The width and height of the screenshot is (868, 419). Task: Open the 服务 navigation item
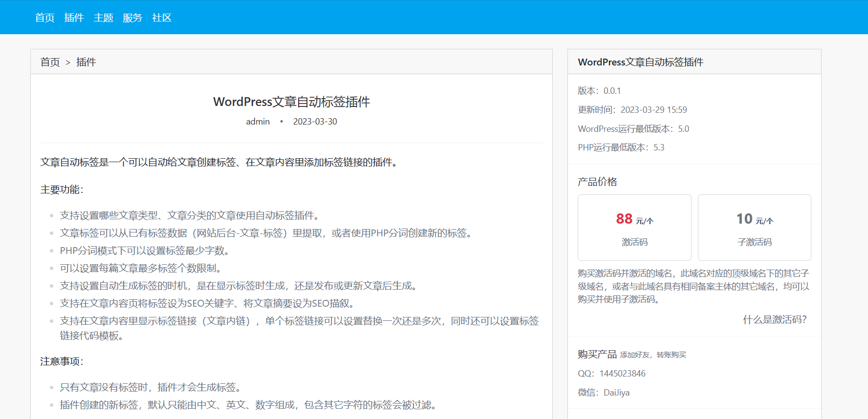132,18
